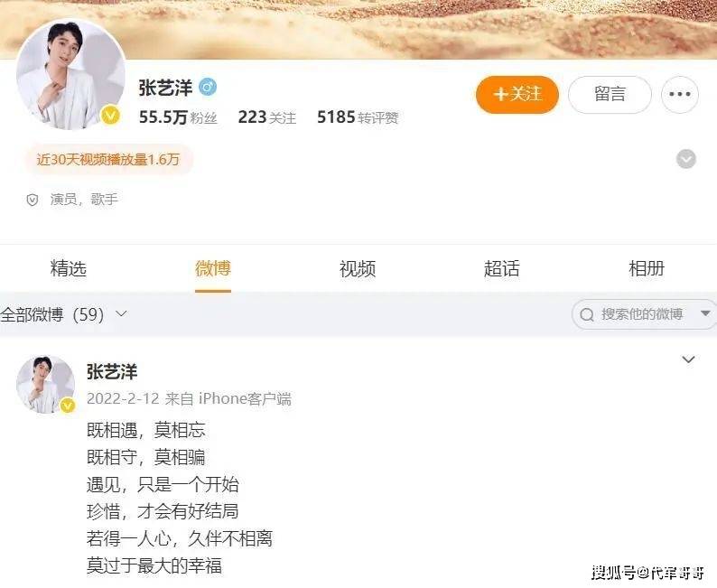This screenshot has width=717, height=588.
Task: Open the 相册 album tab
Action: point(647,268)
